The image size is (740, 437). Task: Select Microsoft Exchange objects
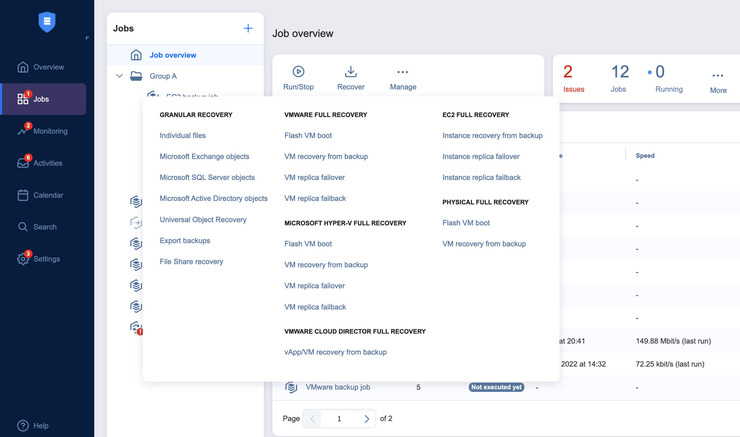pos(204,156)
